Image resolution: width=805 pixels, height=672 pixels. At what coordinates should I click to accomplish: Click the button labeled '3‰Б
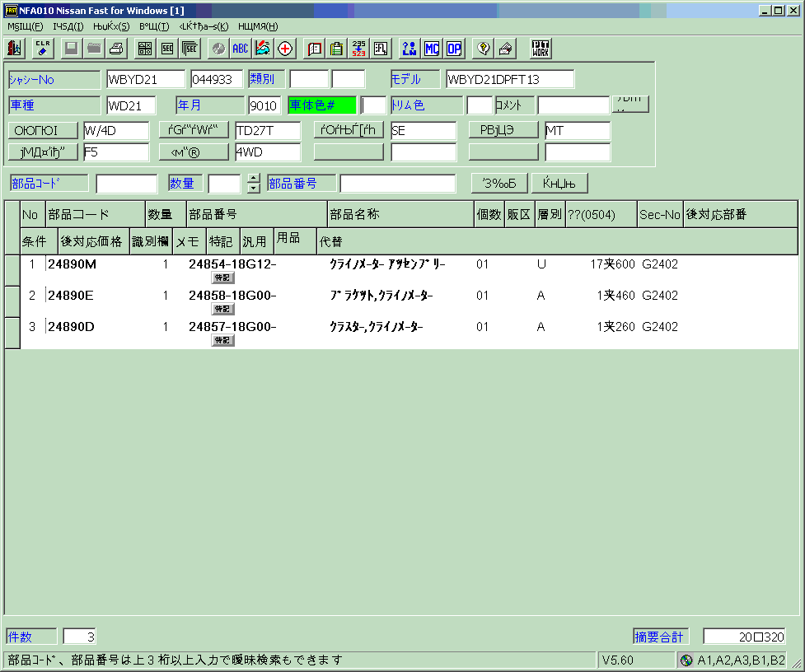[499, 183]
